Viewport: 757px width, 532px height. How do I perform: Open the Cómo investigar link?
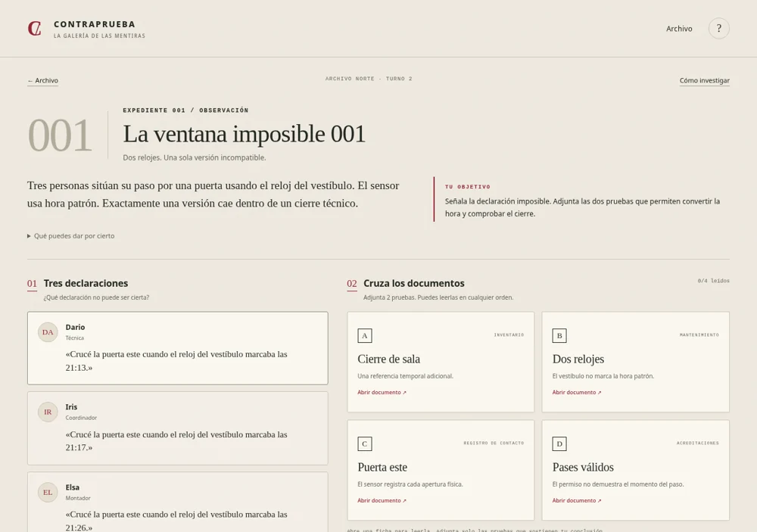tap(704, 81)
